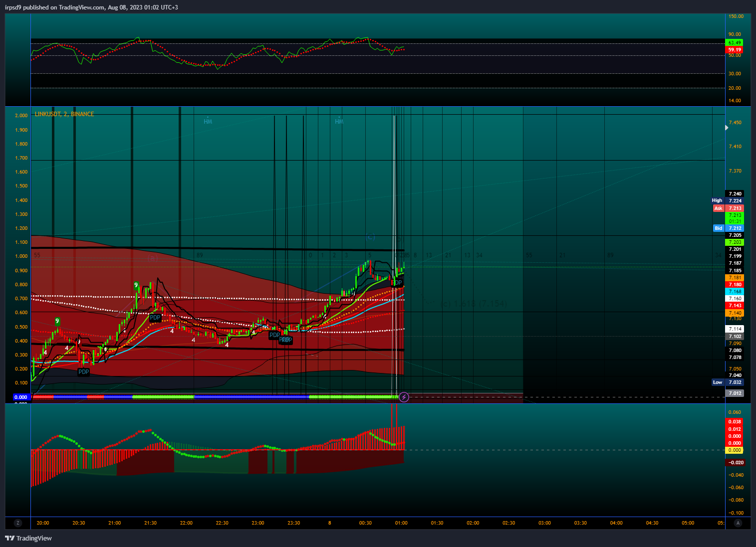Viewport: 756px width, 547px height.
Task: Click the PDP label near 21:30
Action: point(155,318)
